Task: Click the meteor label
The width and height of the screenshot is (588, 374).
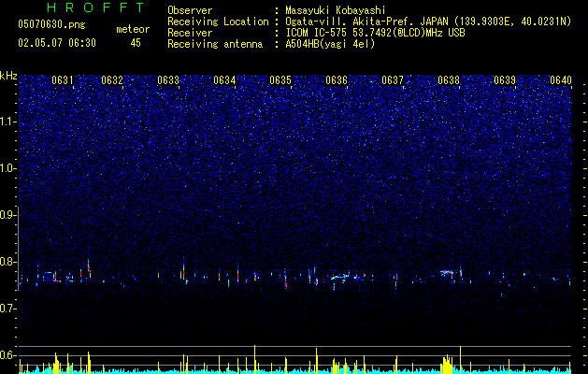Action: coord(133,29)
